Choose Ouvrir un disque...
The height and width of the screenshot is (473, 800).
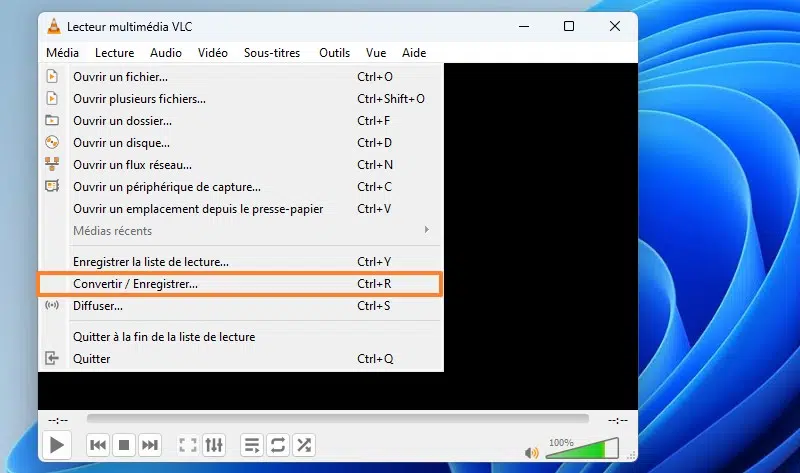[240, 143]
